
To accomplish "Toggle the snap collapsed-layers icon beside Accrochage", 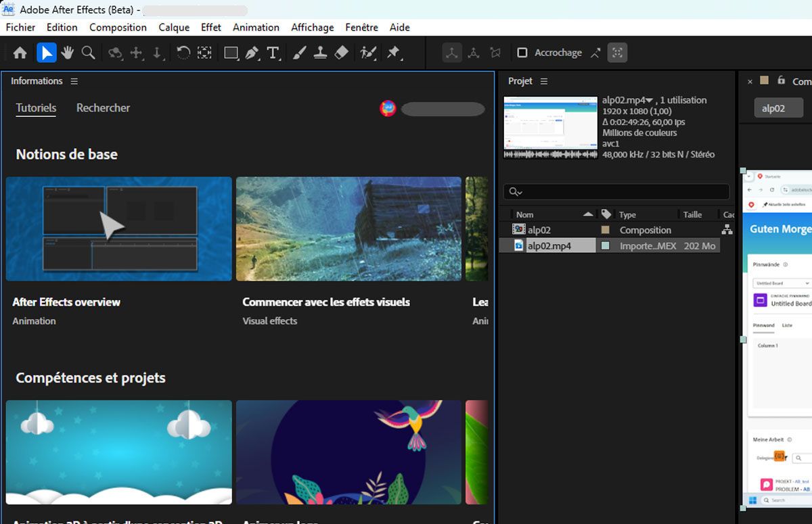I will tap(616, 53).
